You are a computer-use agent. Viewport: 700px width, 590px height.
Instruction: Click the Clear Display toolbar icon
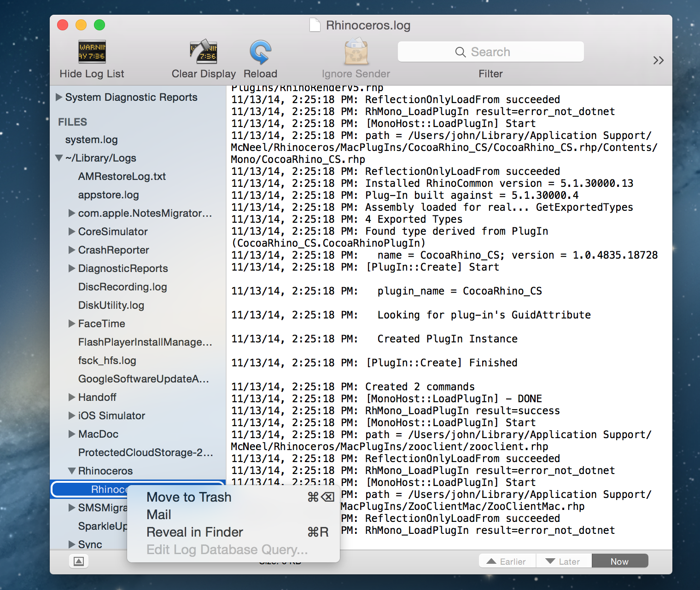coord(204,52)
